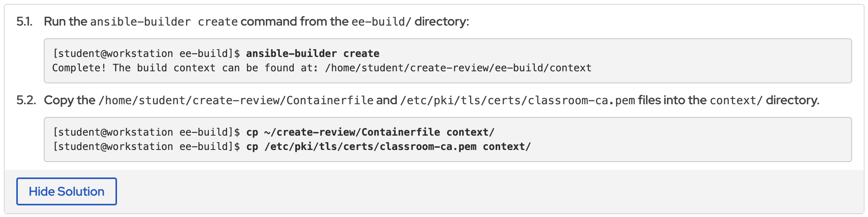The height and width of the screenshot is (217, 868).
Task: Click the bold cp ~/create-review/Containerfile command
Action: (x=370, y=133)
